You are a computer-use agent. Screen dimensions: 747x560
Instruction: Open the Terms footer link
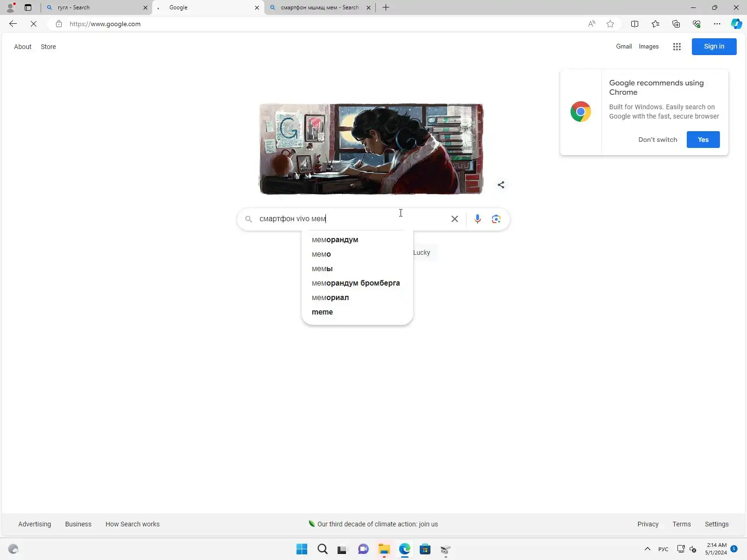point(682,524)
